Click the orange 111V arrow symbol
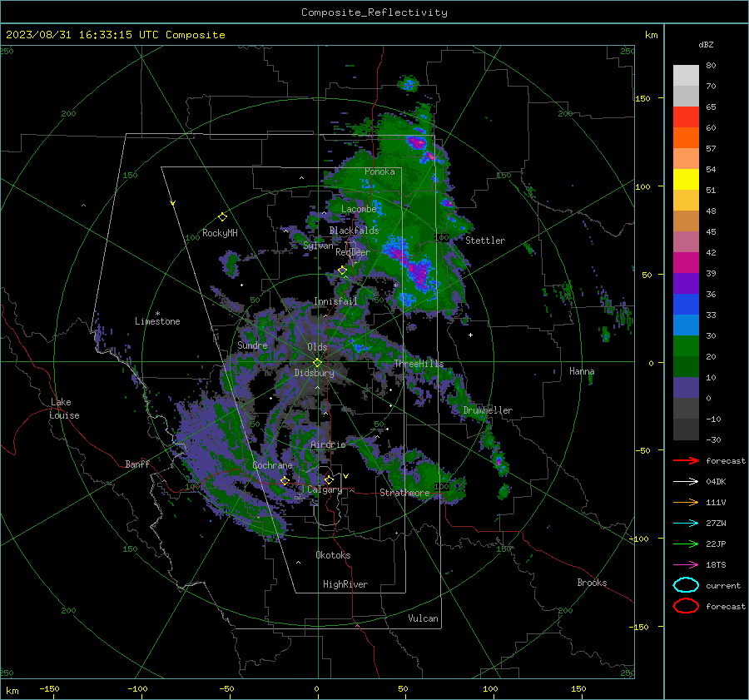Viewport: 749px width, 700px height. [686, 502]
